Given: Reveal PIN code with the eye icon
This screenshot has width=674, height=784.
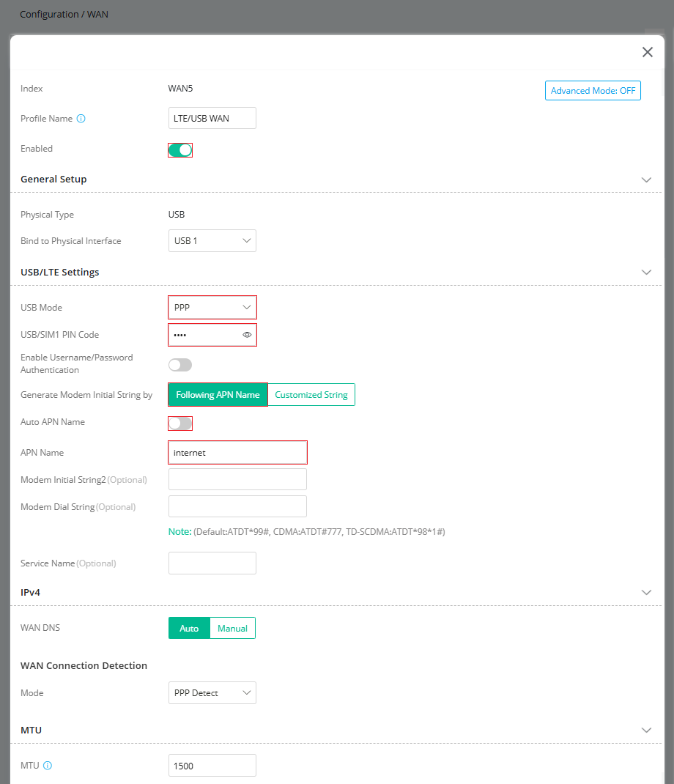Looking at the screenshot, I should [x=247, y=335].
